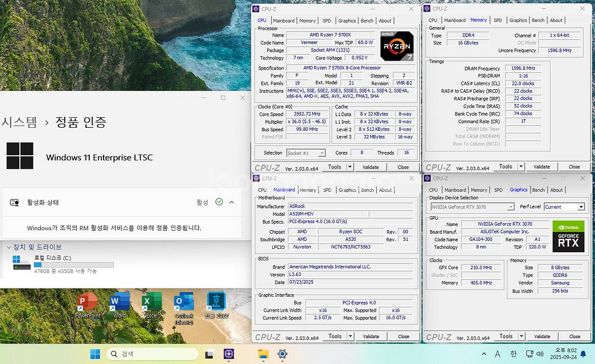This screenshot has height=364, width=595.
Task: Open Task View from the taskbar
Action: coord(209,354)
